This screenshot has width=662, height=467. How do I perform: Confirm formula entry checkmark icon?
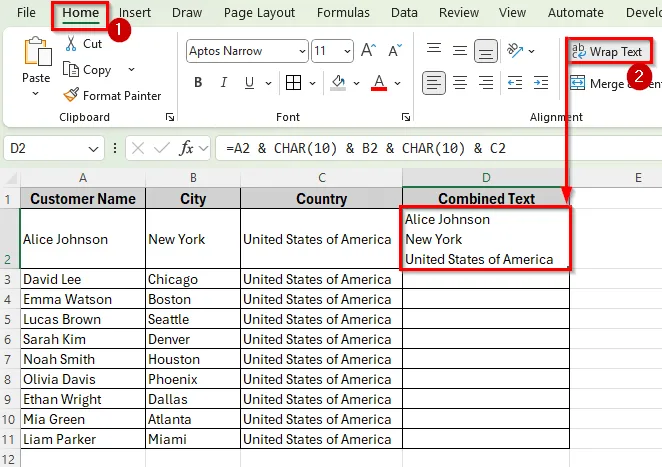(x=162, y=148)
